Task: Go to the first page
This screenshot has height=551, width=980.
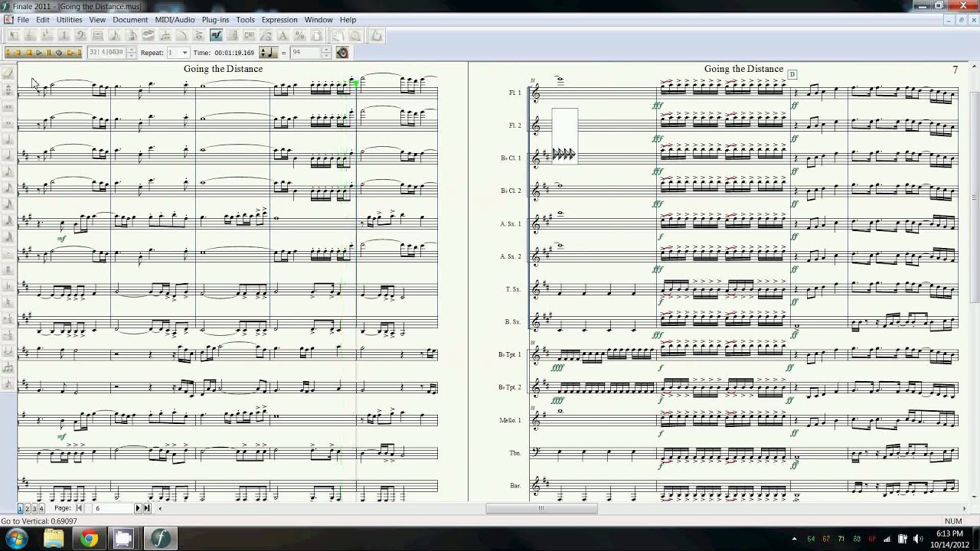Action: click(79, 508)
